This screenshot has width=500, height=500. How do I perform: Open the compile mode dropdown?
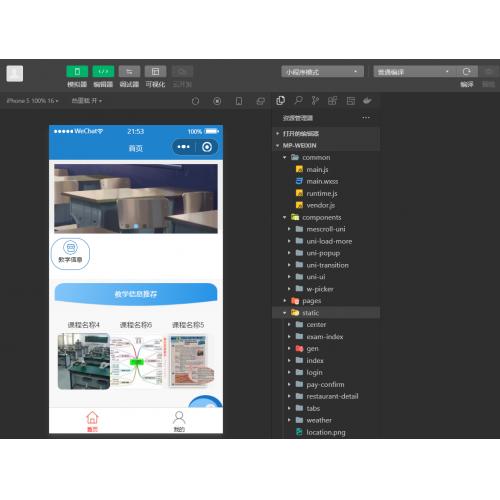(x=414, y=71)
